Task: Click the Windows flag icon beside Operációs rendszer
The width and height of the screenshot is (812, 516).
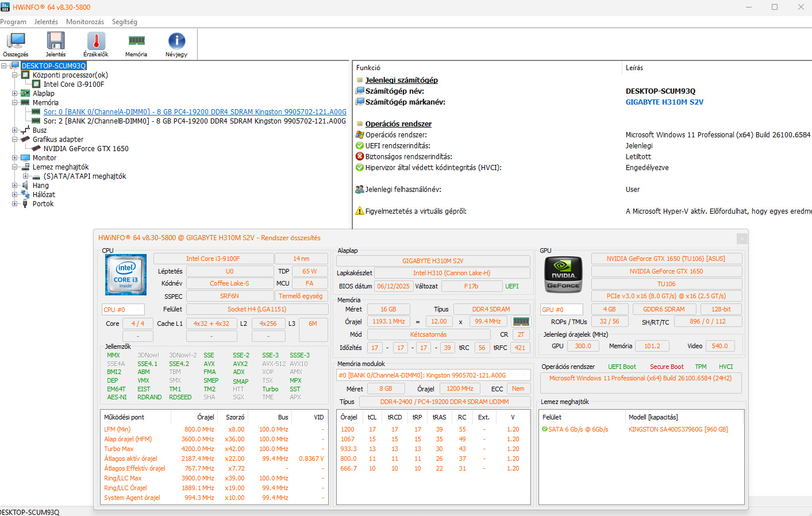Action: [360, 134]
